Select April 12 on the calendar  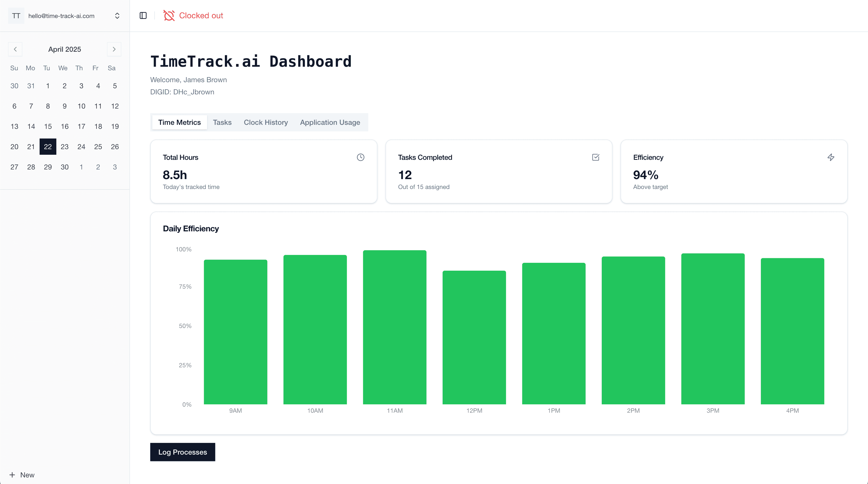pyautogui.click(x=115, y=106)
